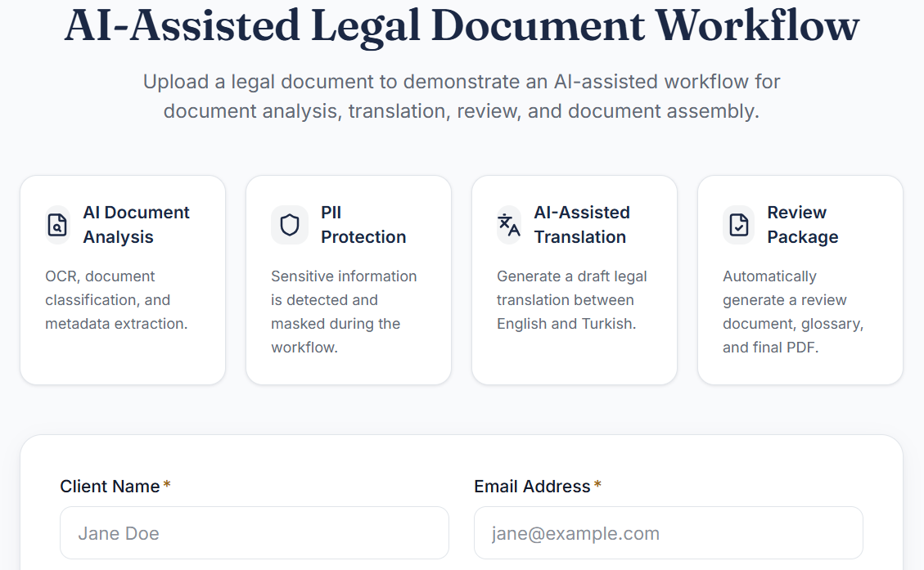
Task: Select the AI Document Analysis card title
Action: click(136, 224)
